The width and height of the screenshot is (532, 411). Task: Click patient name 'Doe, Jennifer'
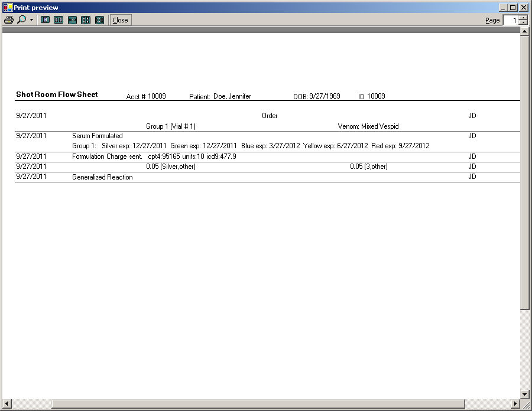pyautogui.click(x=232, y=96)
